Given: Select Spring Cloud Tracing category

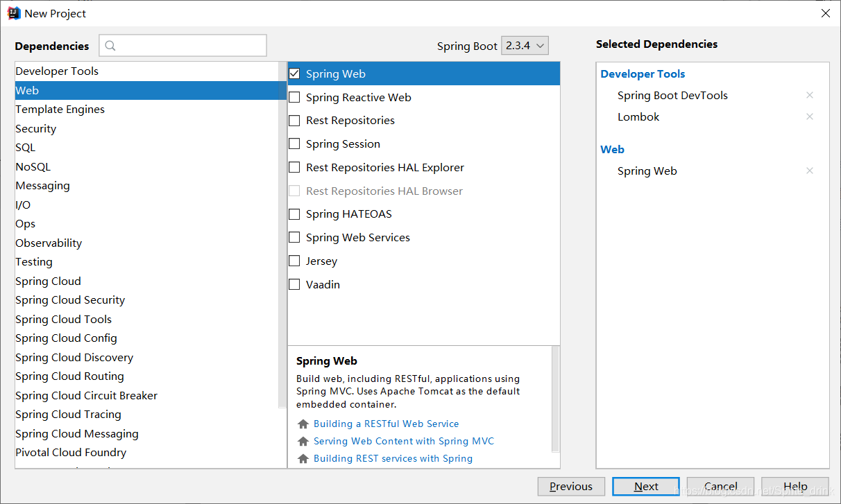Looking at the screenshot, I should pyautogui.click(x=146, y=415).
